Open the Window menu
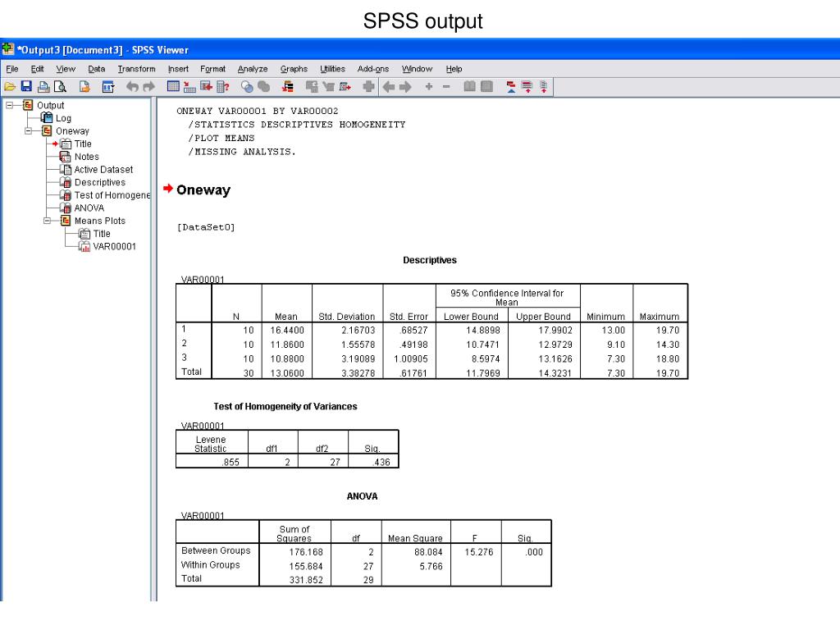 pos(417,69)
